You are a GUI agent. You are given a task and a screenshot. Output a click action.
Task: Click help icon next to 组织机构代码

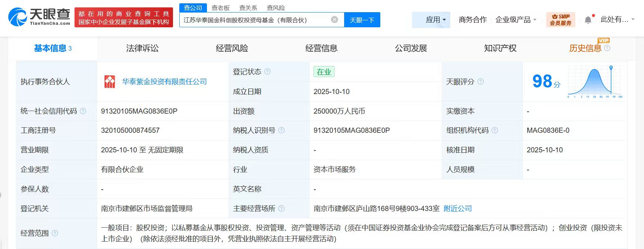495,130
